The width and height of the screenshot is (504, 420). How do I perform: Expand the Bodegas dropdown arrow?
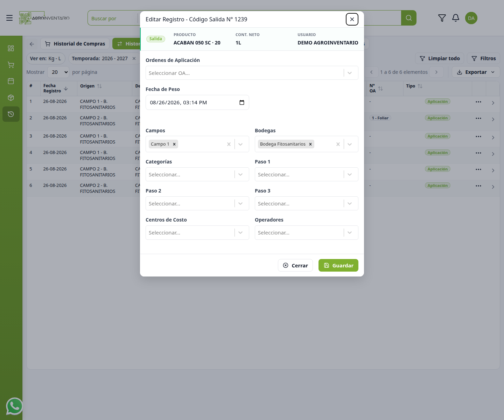(350, 144)
